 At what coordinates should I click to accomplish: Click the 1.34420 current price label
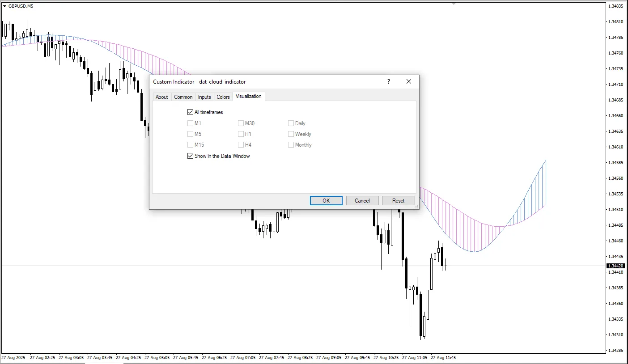point(615,266)
